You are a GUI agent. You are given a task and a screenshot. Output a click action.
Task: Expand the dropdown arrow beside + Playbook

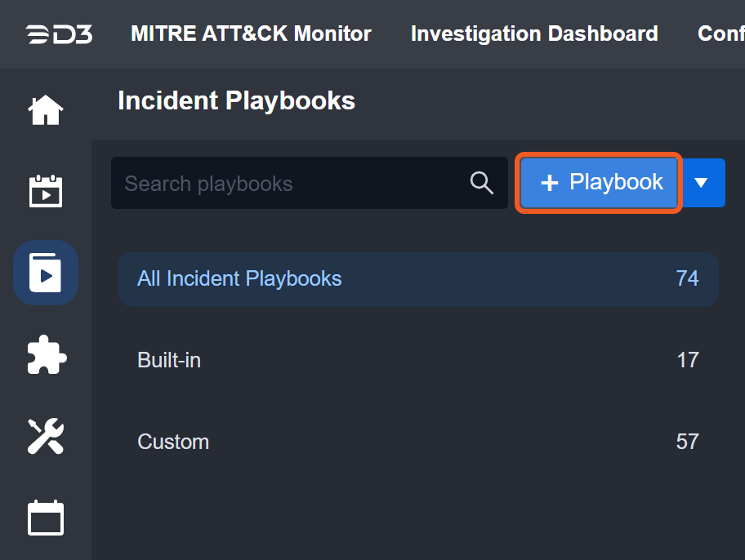[x=701, y=183]
